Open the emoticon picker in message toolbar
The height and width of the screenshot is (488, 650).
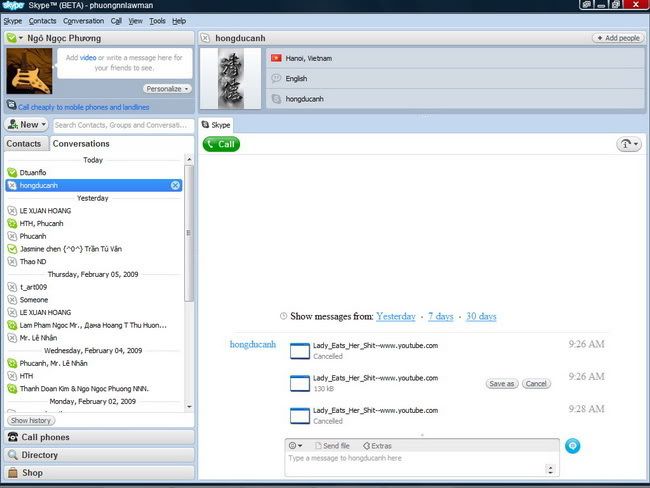[296, 445]
